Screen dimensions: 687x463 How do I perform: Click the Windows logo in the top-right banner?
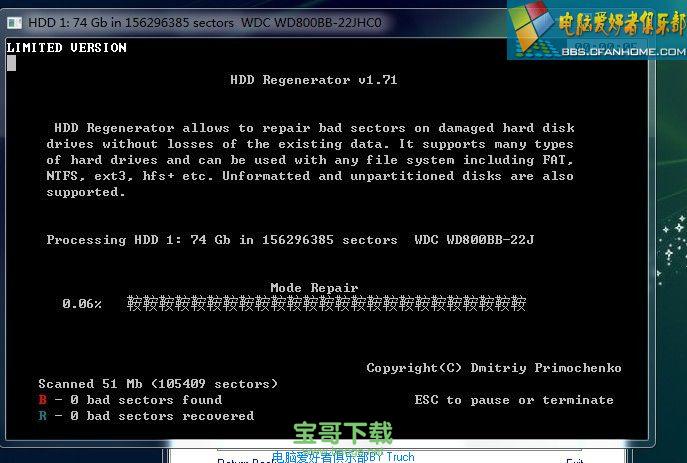point(530,30)
